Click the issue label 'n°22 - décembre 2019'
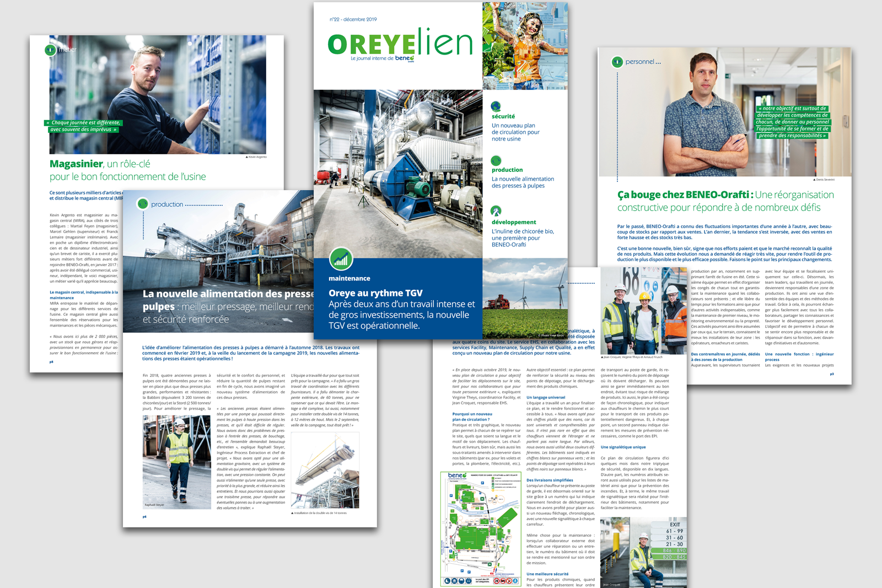The width and height of the screenshot is (882, 588). point(353,19)
